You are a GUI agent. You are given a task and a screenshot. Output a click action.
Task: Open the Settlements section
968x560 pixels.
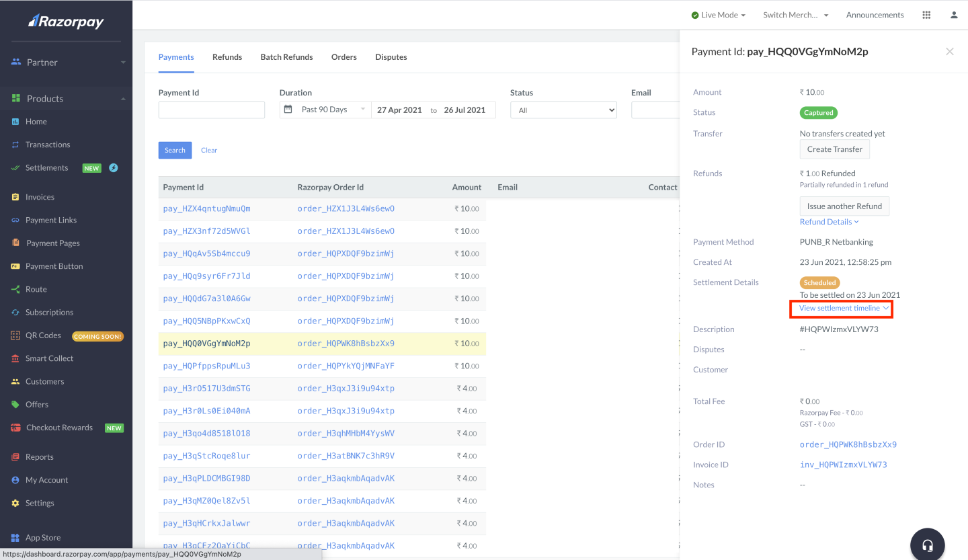pyautogui.click(x=47, y=167)
